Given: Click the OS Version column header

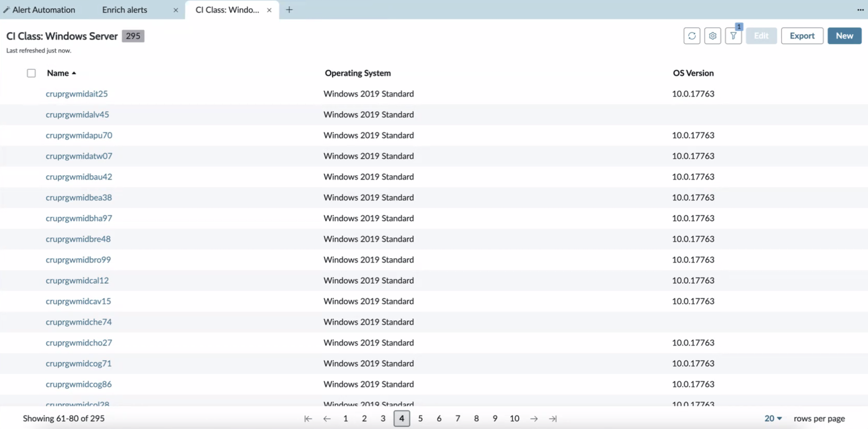Looking at the screenshot, I should pos(693,73).
